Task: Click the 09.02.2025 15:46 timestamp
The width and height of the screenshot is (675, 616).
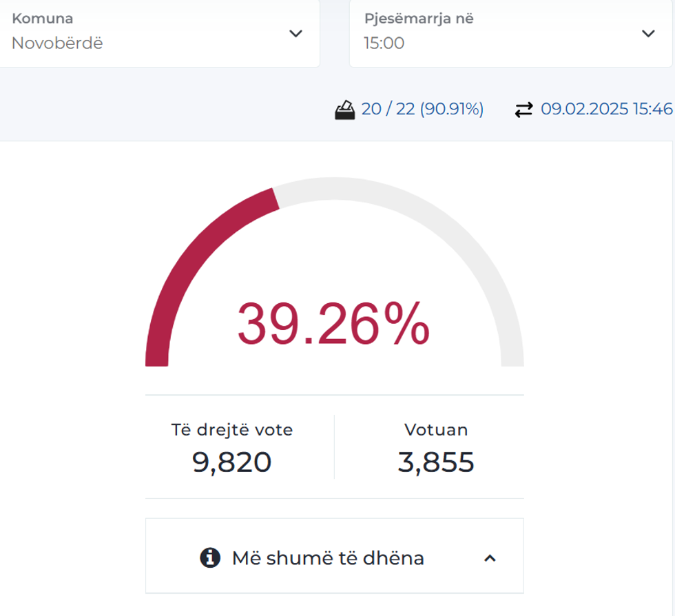Action: tap(606, 109)
